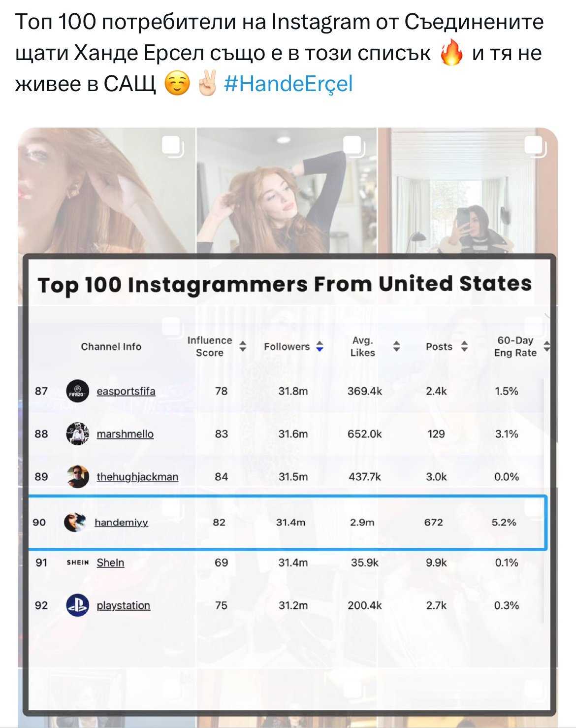Open the easportsfifa channel link
This screenshot has height=728, width=576.
126,391
